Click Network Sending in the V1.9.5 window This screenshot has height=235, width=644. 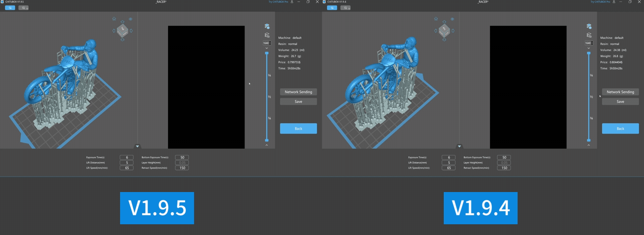point(299,92)
